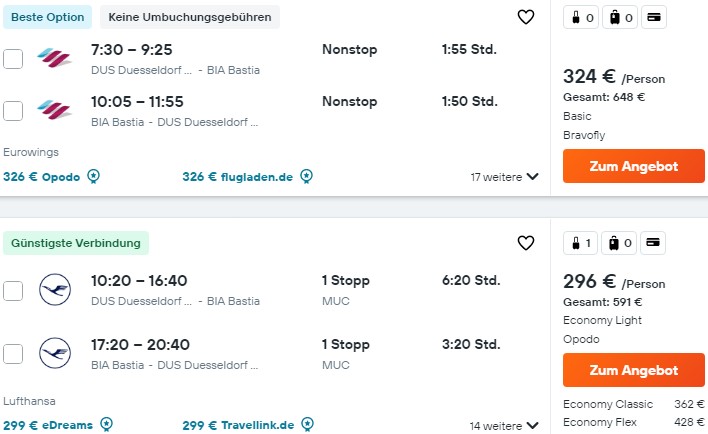This screenshot has height=434, width=708.
Task: Check the 7:30 – 9:25 outbound flight box
Action: (13, 59)
